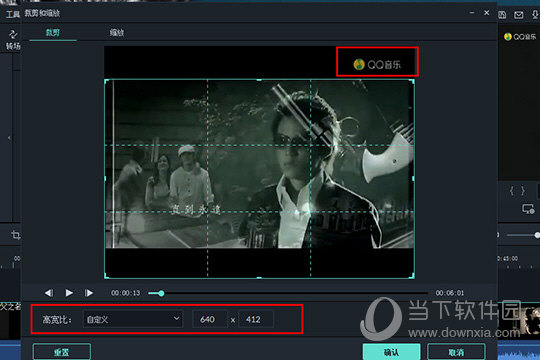
Task: Click the monitor preview settings icon
Action: click(528, 209)
